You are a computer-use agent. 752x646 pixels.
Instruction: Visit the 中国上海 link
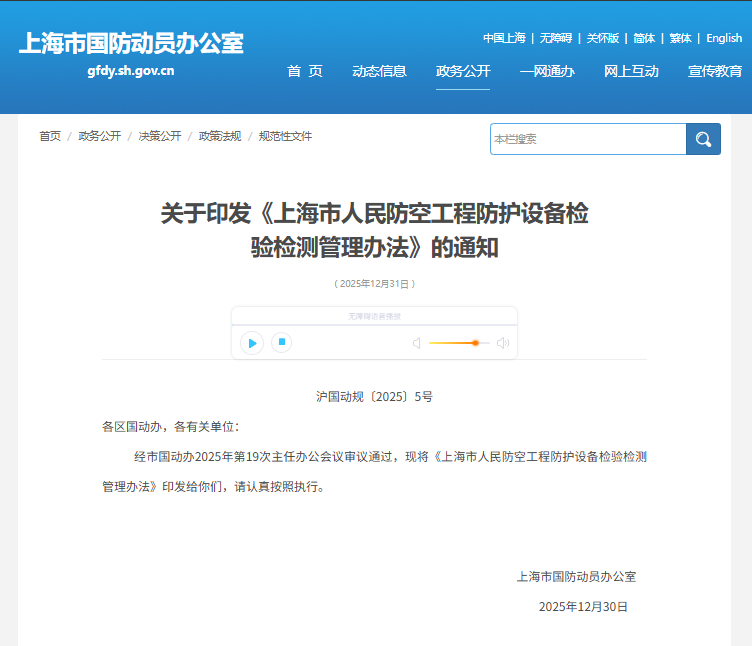pos(504,38)
